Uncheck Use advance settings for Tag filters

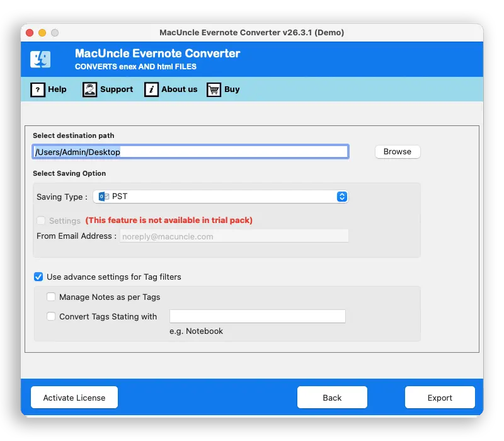38,277
